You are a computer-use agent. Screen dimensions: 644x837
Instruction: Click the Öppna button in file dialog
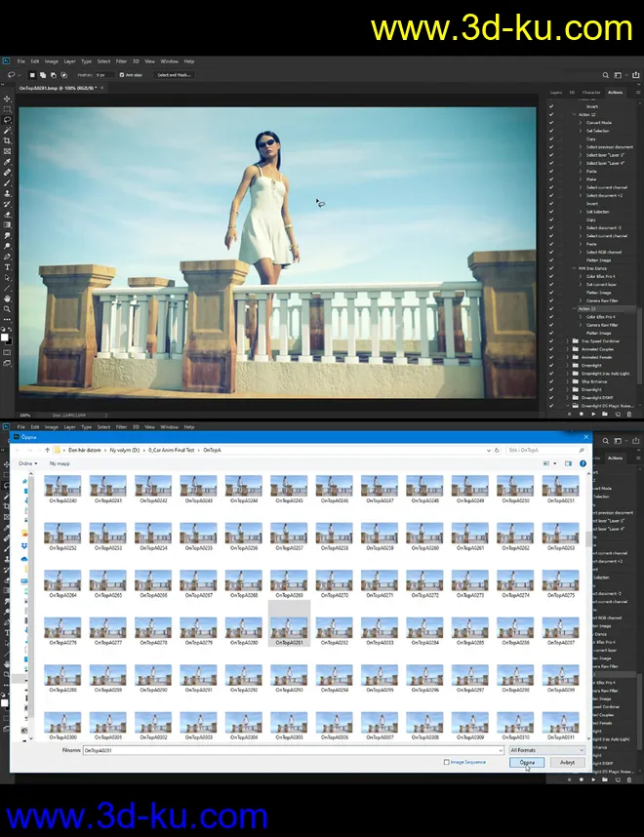click(x=527, y=763)
